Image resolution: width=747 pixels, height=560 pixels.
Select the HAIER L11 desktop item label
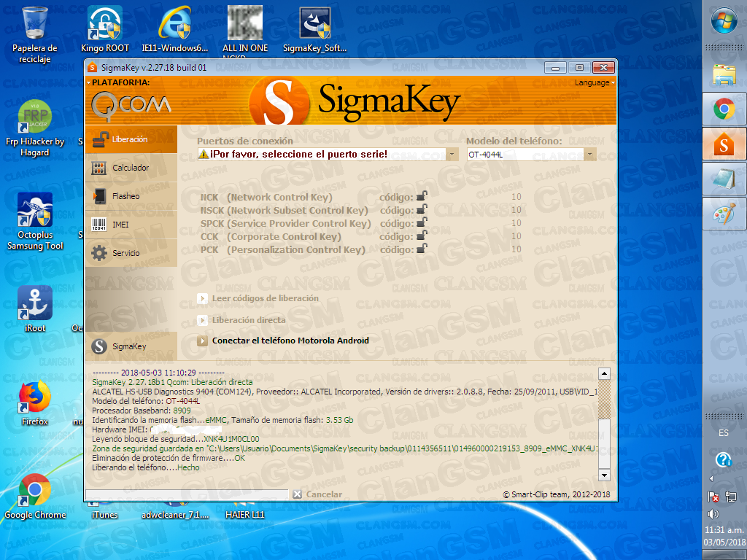tap(245, 515)
